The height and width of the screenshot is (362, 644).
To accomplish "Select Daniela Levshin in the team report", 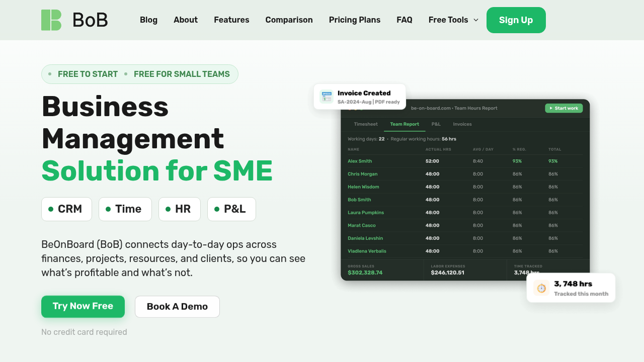I will pyautogui.click(x=365, y=238).
